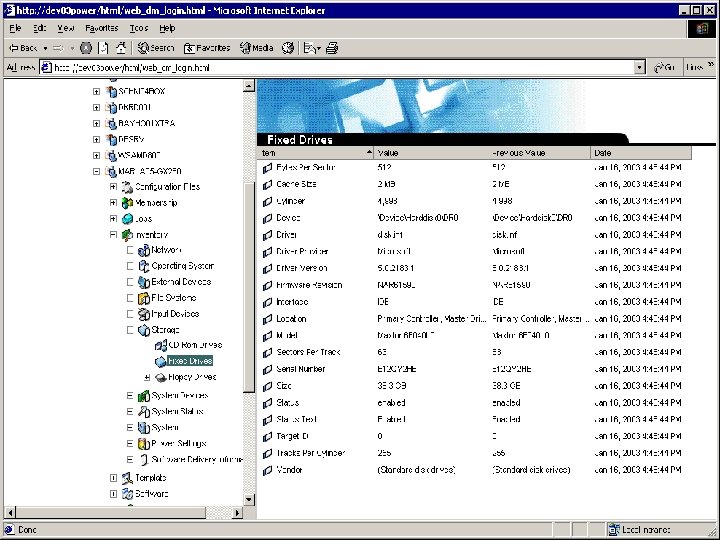The image size is (720, 540).
Task: Click the Home icon in the toolbar
Action: 120,48
